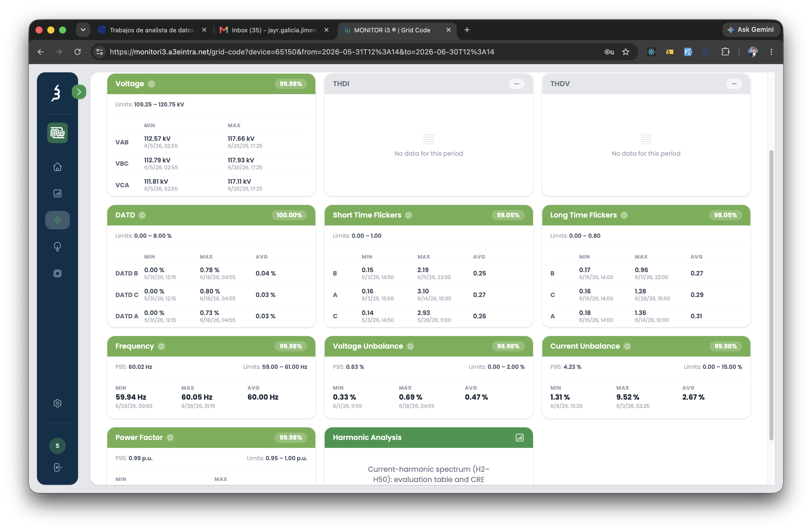Image resolution: width=812 pixels, height=531 pixels.
Task: Open the React DevTools extension icon
Action: pyautogui.click(x=651, y=52)
